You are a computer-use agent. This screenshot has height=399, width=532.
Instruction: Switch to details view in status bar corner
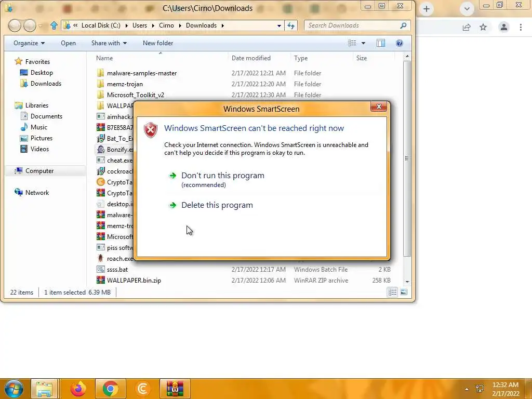[x=393, y=292]
